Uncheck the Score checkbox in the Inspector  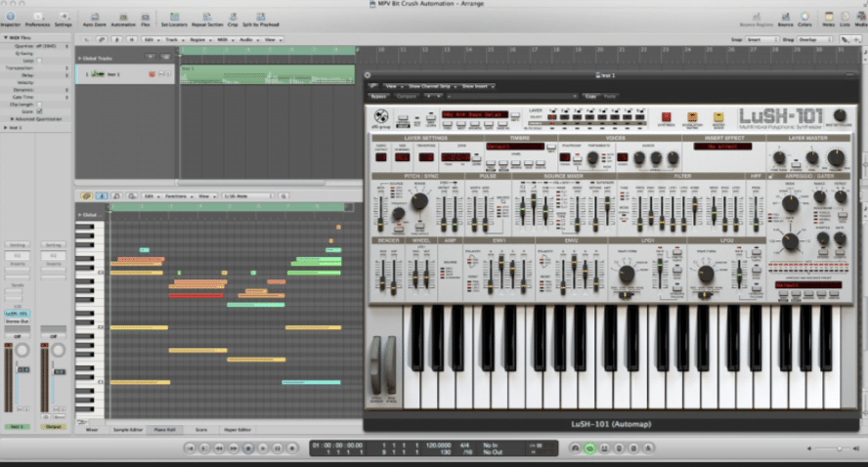click(39, 111)
